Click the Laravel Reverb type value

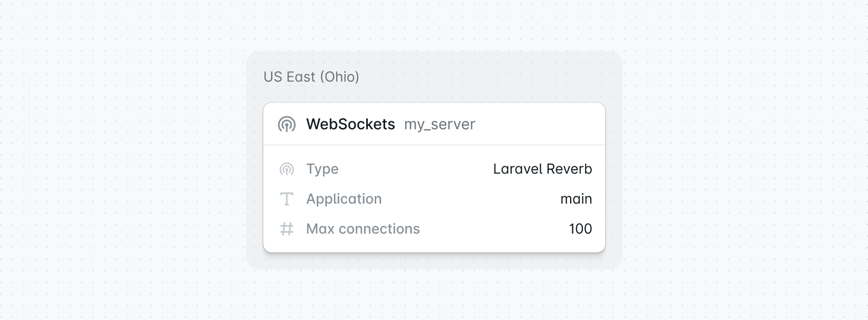coord(542,169)
